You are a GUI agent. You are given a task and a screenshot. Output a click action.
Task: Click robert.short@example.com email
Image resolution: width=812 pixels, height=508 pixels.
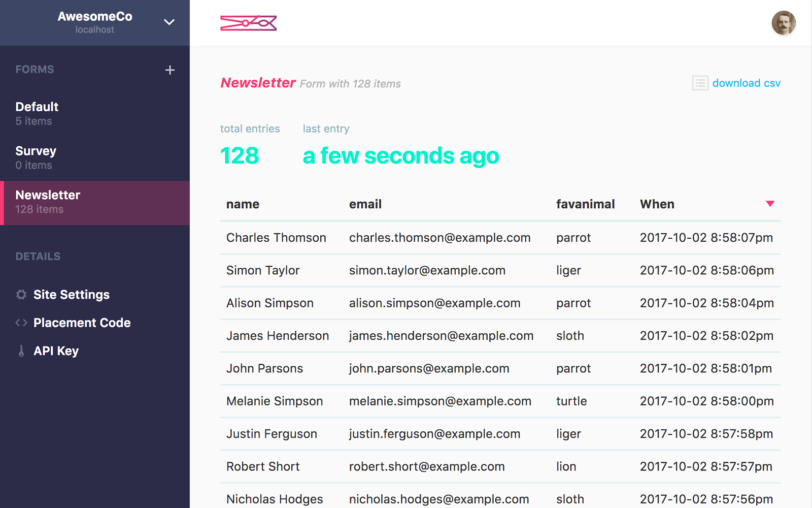pos(427,466)
